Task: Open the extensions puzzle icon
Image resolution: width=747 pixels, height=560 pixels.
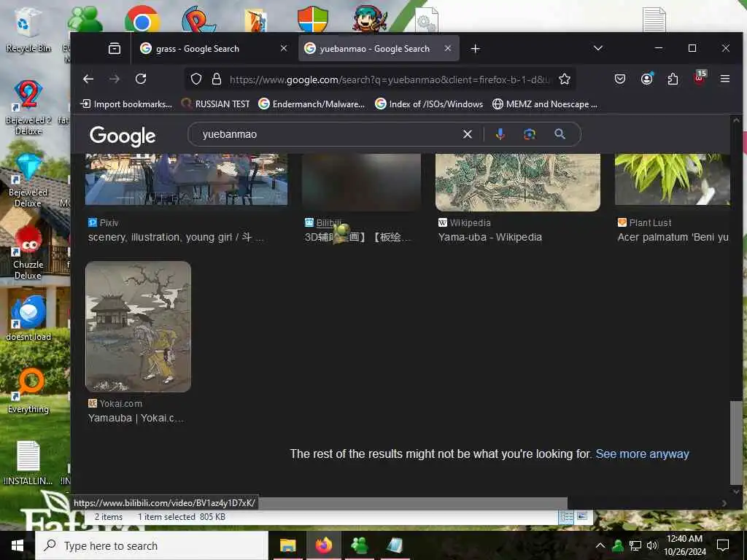Action: coord(673,79)
